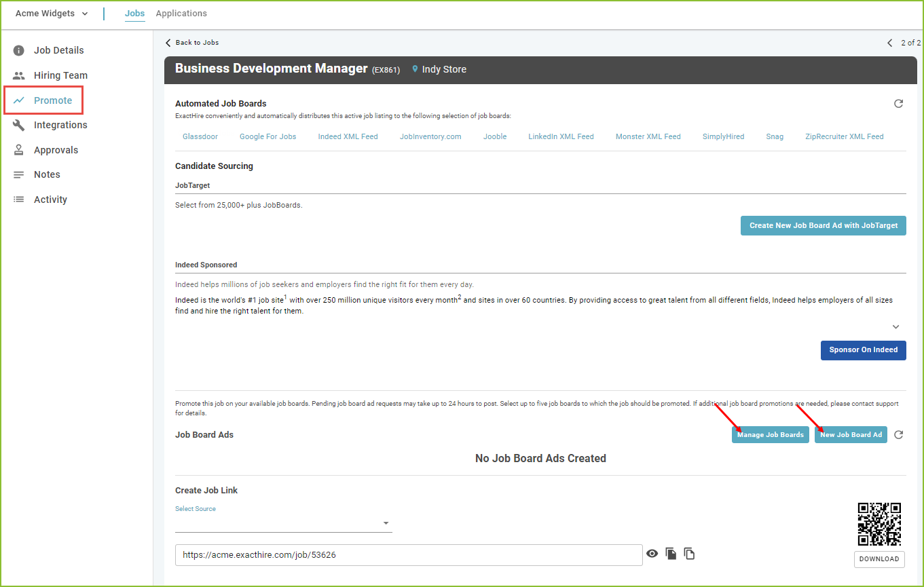
Task: Refresh the Automated Job Boards list
Action: coord(898,104)
